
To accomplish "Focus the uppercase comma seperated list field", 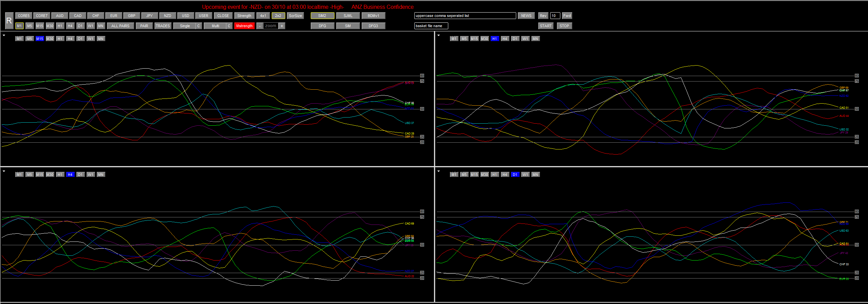I will pyautogui.click(x=465, y=16).
